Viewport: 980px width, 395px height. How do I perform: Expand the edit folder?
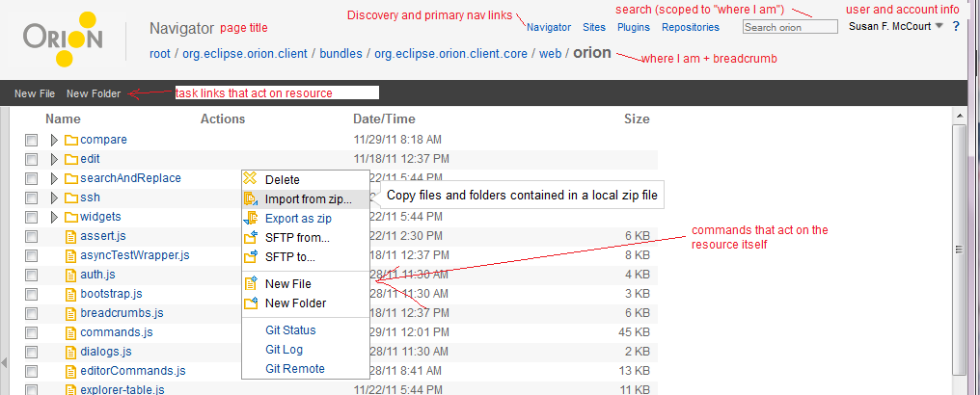tap(54, 159)
